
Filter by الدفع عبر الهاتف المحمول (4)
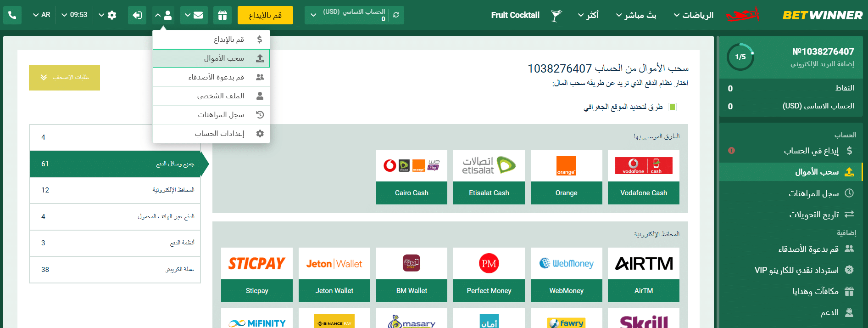pos(115,217)
